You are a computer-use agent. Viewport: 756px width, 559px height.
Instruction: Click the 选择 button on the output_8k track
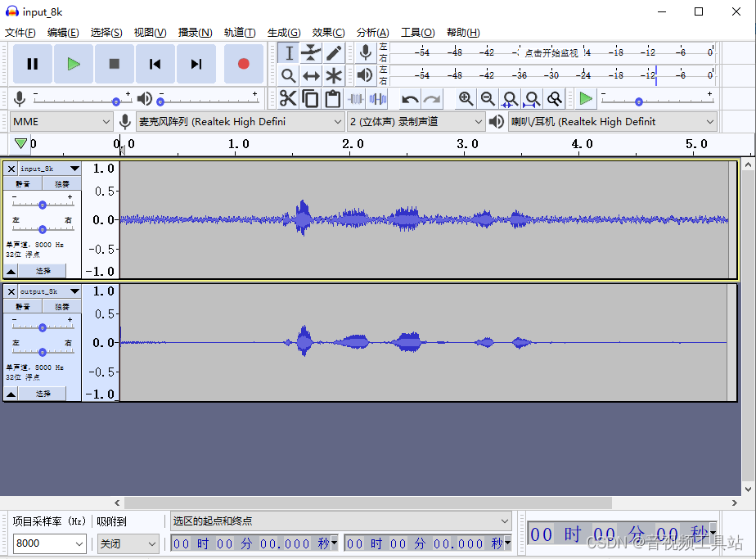tap(43, 394)
